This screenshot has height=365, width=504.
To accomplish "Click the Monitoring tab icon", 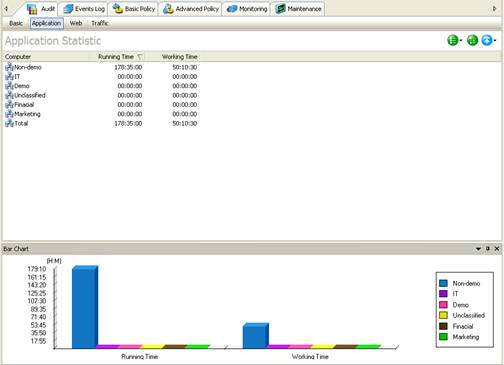I will pos(232,9).
